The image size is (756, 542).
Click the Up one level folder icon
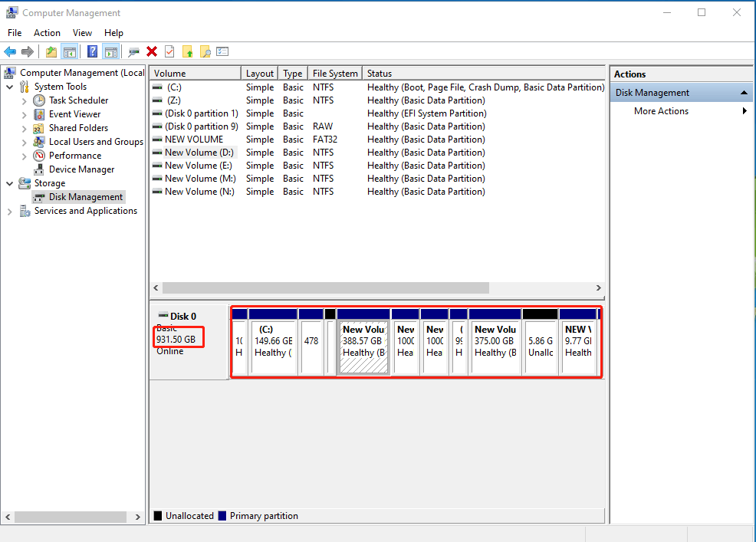coord(51,51)
